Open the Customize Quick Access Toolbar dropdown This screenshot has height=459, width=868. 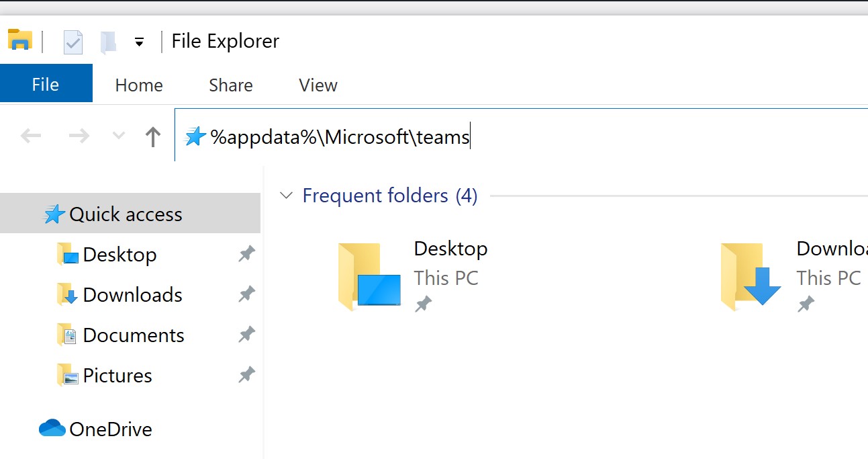(x=139, y=42)
